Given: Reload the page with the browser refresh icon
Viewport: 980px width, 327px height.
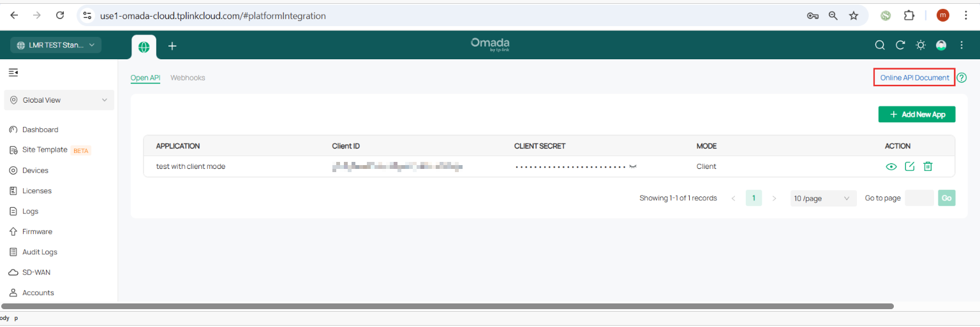Looking at the screenshot, I should (x=60, y=15).
